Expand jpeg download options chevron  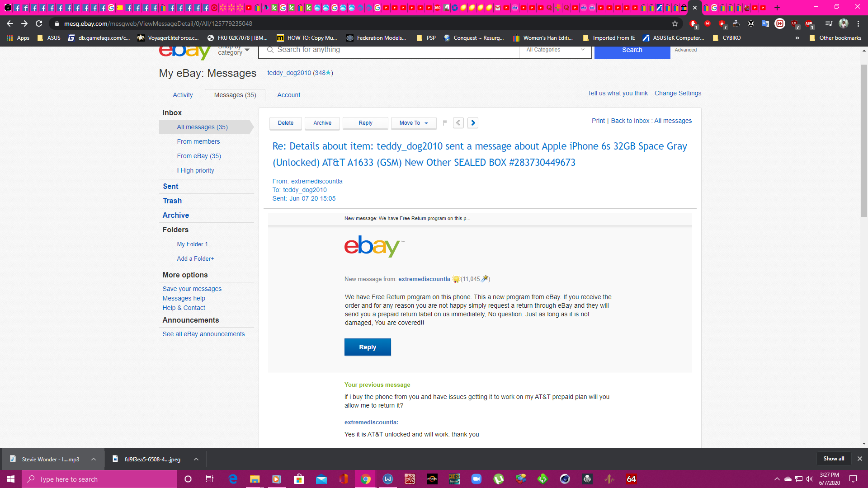[196, 459]
